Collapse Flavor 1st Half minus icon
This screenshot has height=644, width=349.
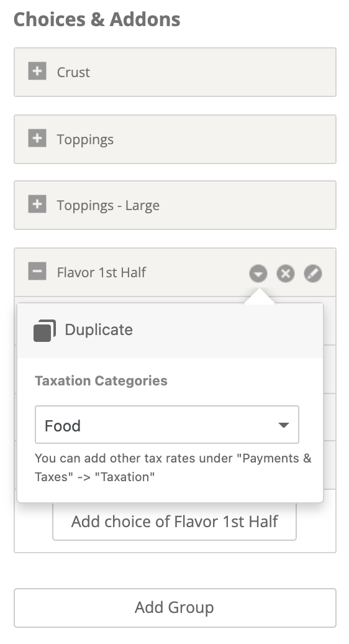coord(37,271)
